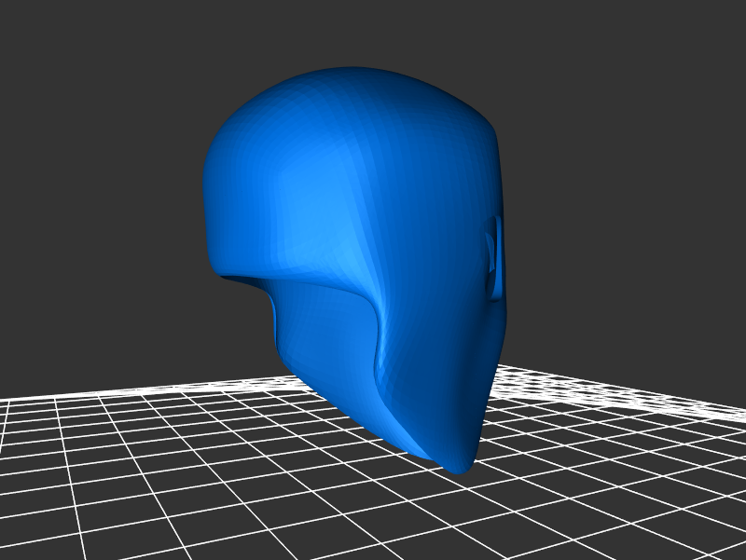746x560 pixels.
Task: Click empty background right of the helmet's ear
Action: (606, 252)
